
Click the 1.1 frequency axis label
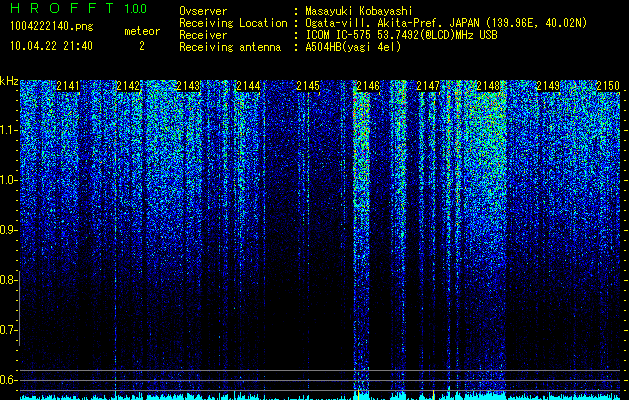9,130
